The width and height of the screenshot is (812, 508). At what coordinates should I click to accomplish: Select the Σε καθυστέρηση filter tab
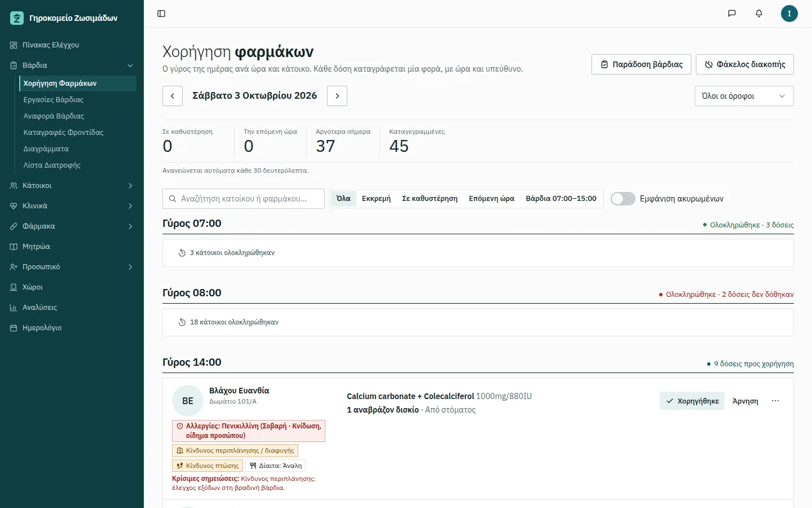pyautogui.click(x=430, y=199)
